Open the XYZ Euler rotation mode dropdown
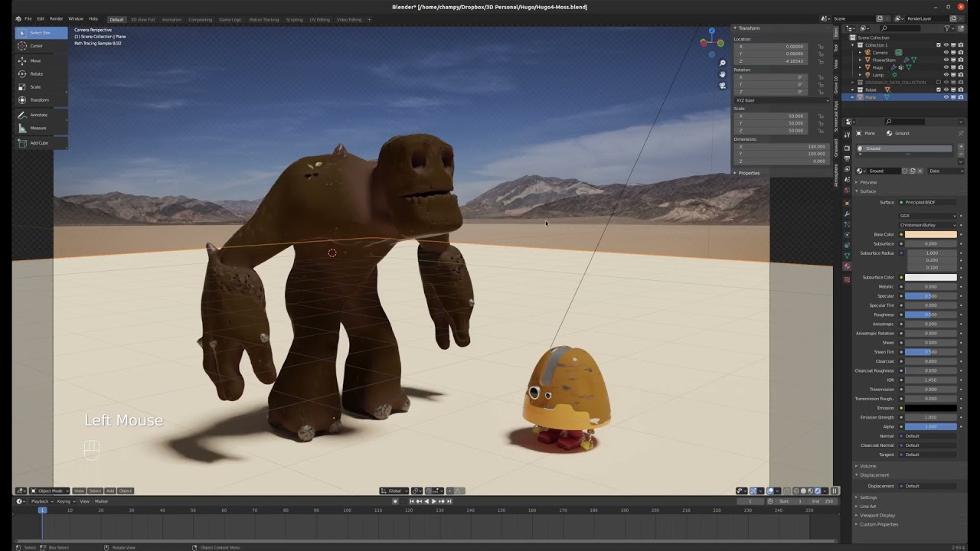Viewport: 980px width, 551px height. (782, 100)
